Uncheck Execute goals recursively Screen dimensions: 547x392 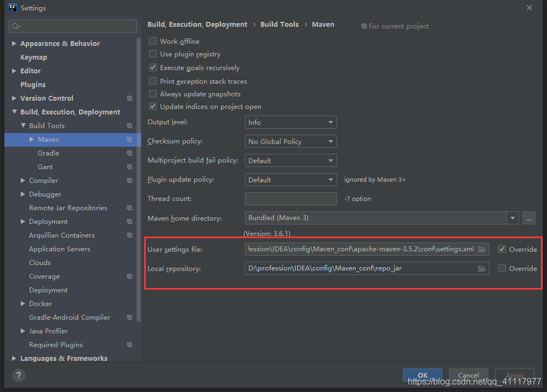click(x=153, y=67)
